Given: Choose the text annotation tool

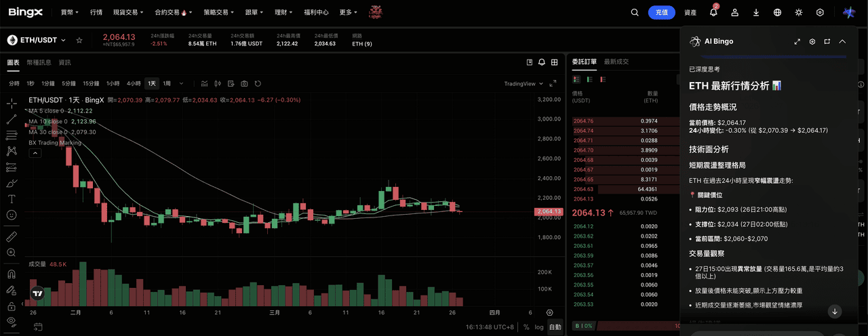Looking at the screenshot, I should (x=12, y=199).
